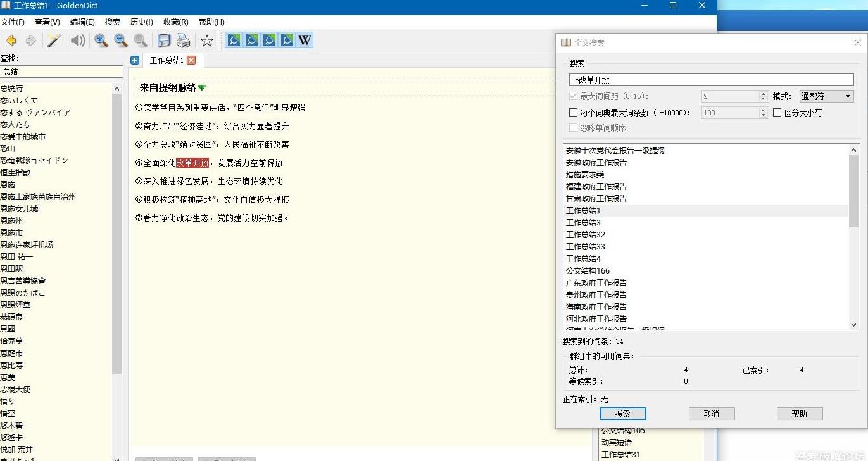Toggle 最大词间距 checkbox
The height and width of the screenshot is (461, 868).
pos(573,96)
